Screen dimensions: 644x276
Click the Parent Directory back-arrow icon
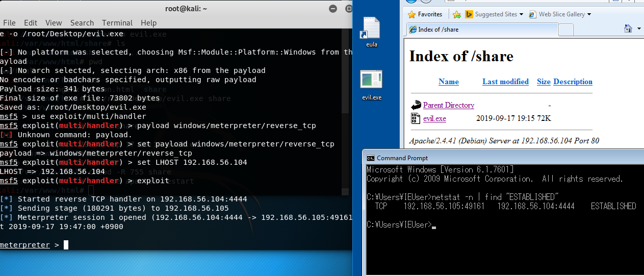click(416, 105)
